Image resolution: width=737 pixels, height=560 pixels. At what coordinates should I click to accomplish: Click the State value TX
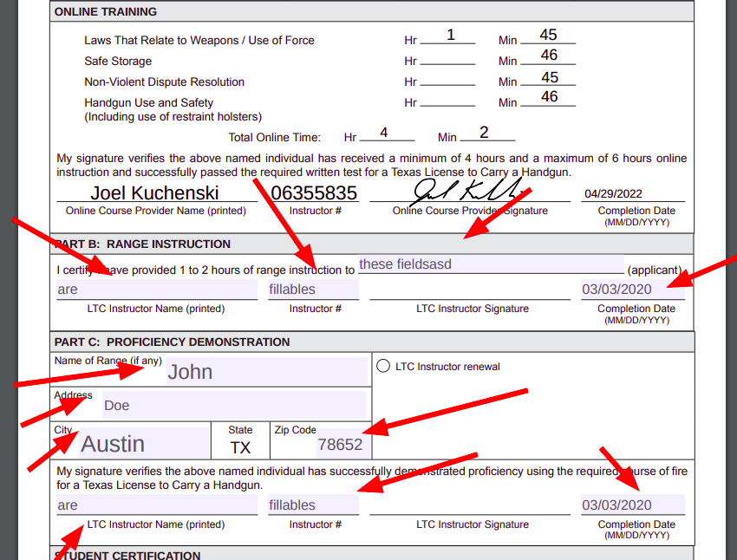[x=240, y=447]
